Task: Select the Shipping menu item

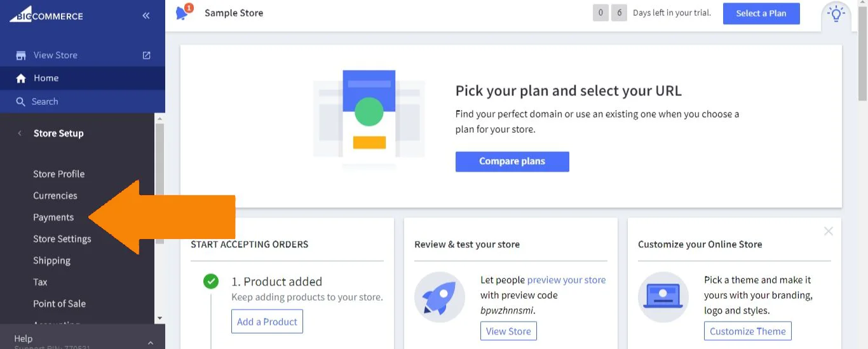Action: pyautogui.click(x=51, y=261)
